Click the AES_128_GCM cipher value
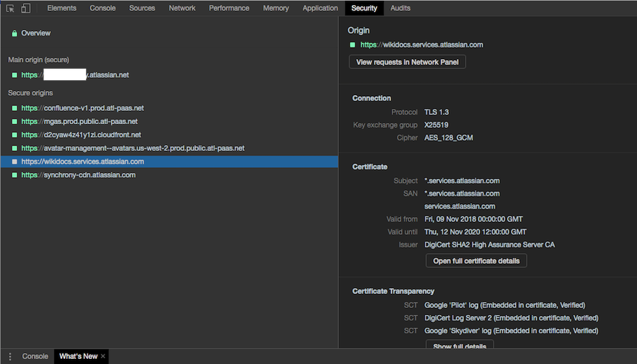The image size is (637, 364). click(449, 138)
